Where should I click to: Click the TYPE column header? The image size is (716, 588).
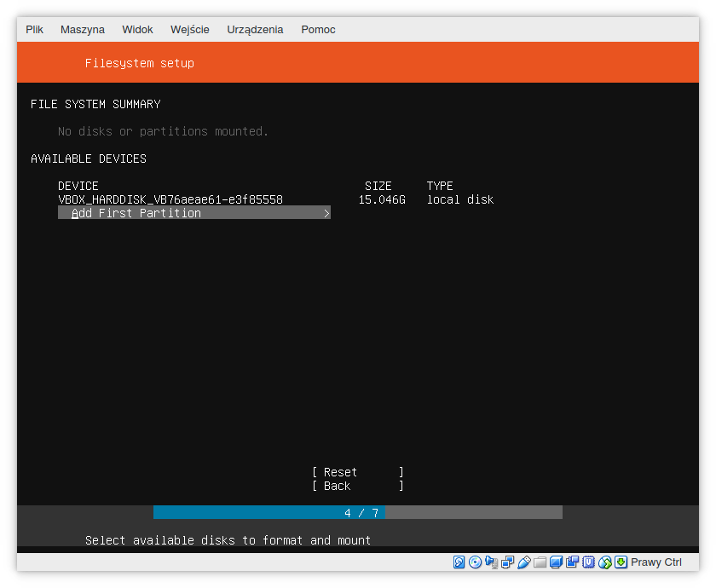[440, 186]
